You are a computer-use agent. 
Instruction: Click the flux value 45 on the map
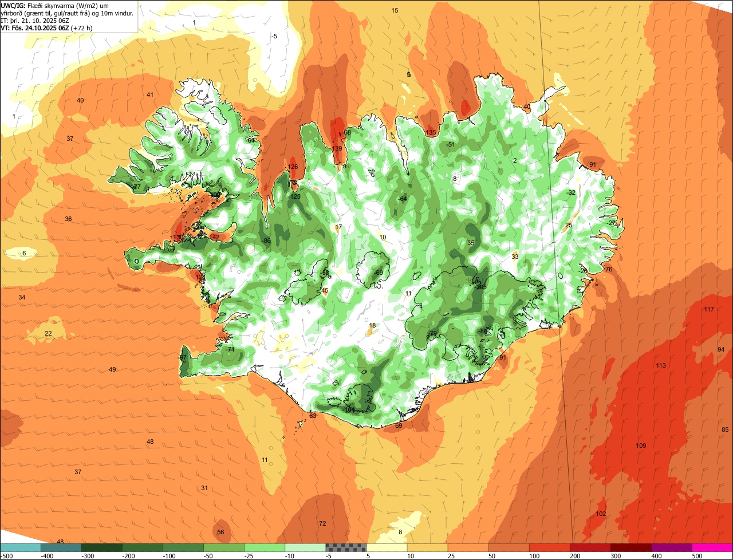click(x=325, y=290)
